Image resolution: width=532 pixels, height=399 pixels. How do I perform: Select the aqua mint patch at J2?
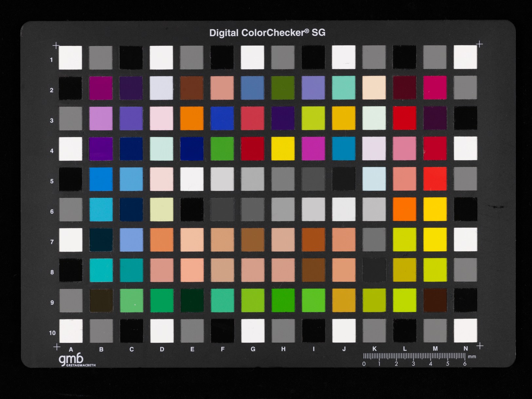click(x=344, y=88)
